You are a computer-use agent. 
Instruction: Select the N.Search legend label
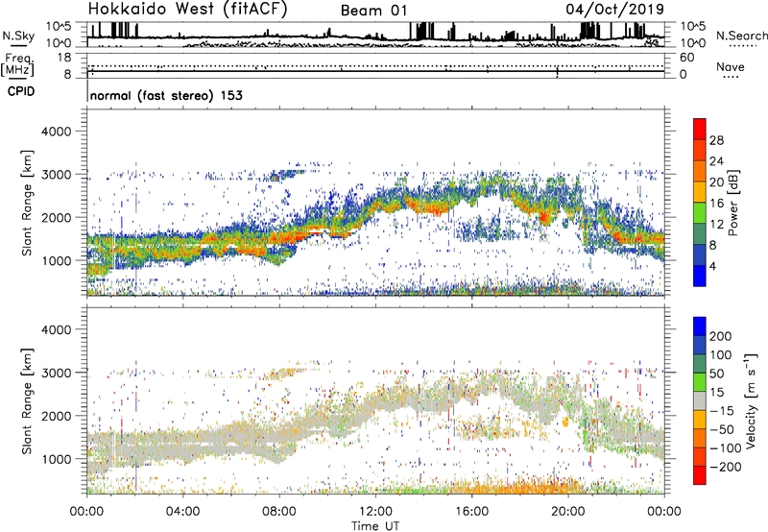click(741, 36)
